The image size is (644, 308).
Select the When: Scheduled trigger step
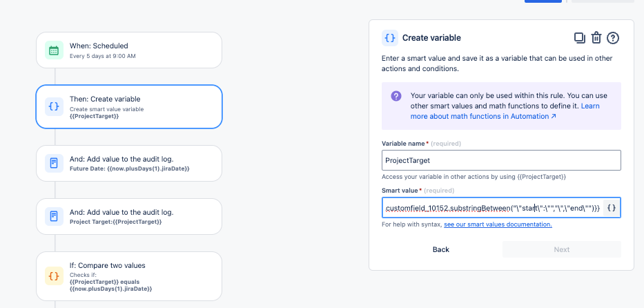click(129, 50)
